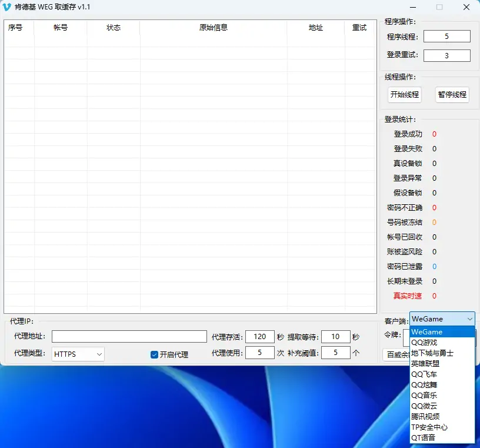Click the app logo icon in title bar
The height and width of the screenshot is (448, 480).
coord(6,7)
